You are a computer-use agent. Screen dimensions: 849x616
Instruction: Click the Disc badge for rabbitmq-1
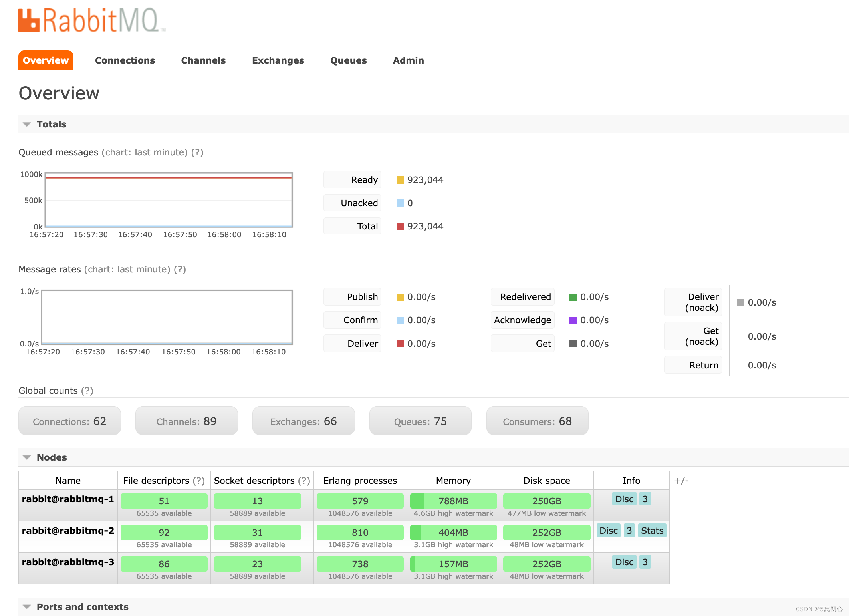tap(624, 499)
